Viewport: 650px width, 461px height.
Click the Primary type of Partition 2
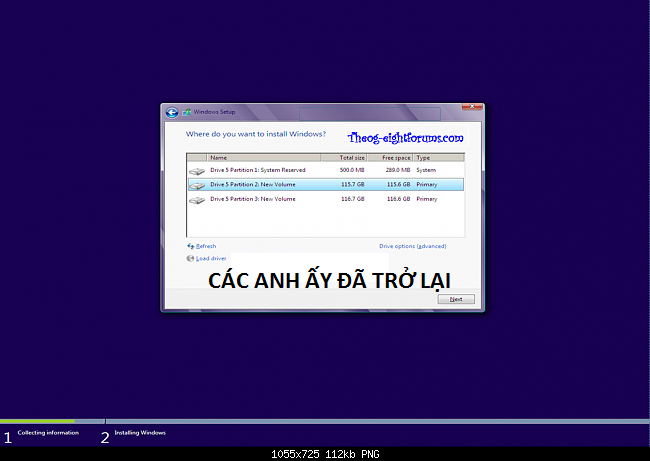[x=427, y=184]
